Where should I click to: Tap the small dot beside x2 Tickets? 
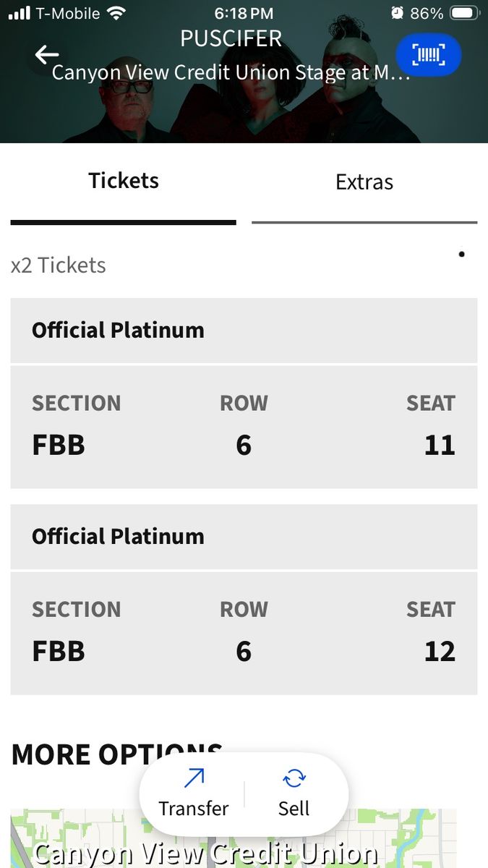[x=461, y=254]
